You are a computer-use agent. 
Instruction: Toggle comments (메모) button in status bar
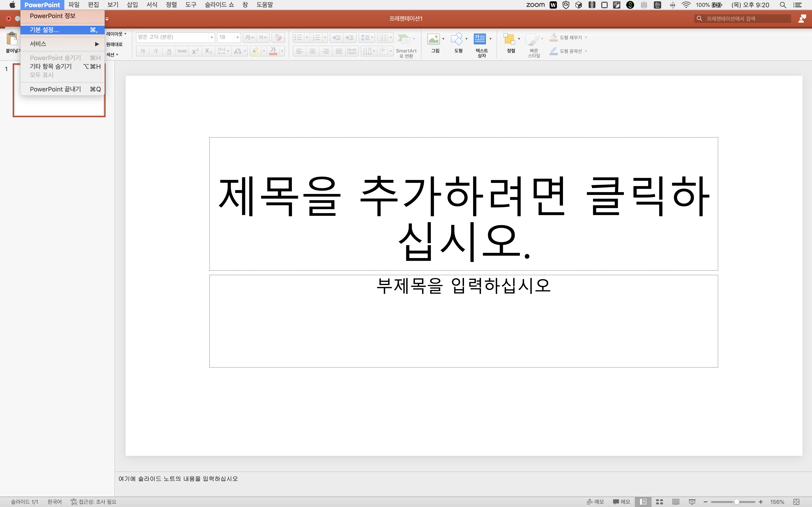(621, 502)
